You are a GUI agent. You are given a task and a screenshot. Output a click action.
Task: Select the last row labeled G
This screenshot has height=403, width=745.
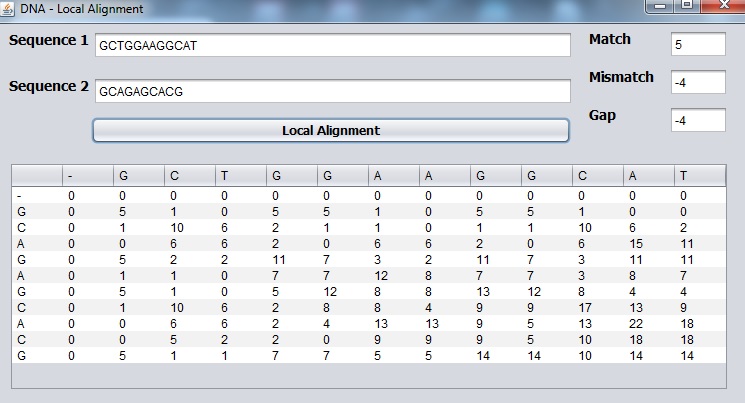pyautogui.click(x=369, y=355)
